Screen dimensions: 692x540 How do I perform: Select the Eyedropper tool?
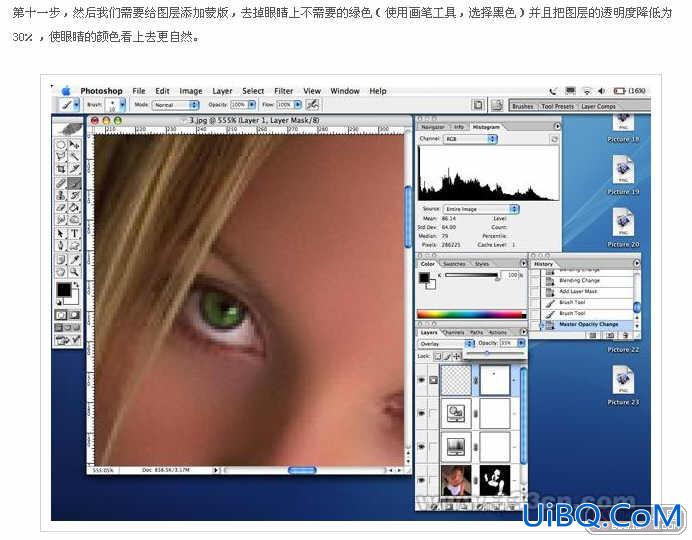74,259
